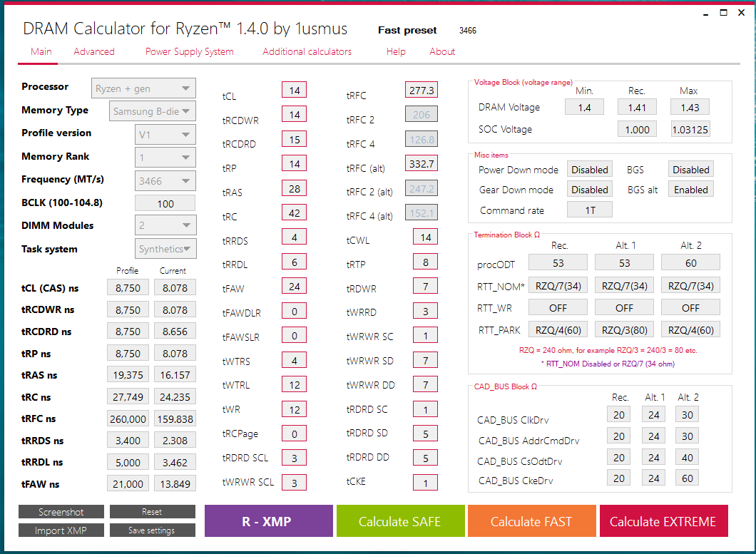Click the tRAS value field

tap(294, 188)
